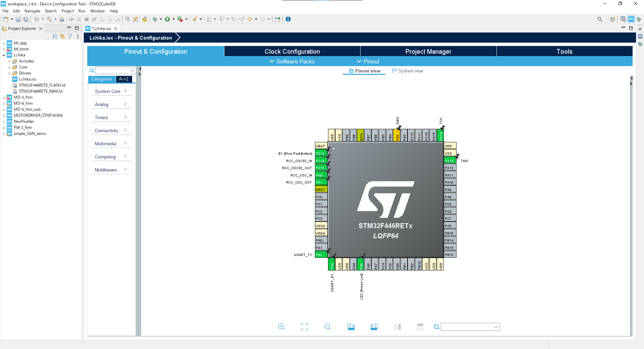Expand the Drivers folder

pos(9,73)
